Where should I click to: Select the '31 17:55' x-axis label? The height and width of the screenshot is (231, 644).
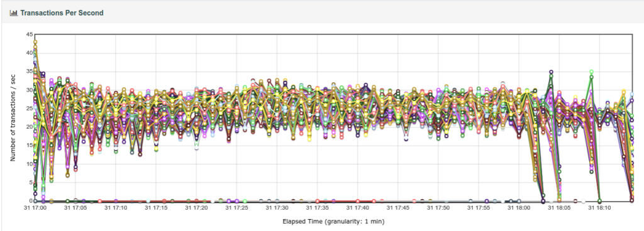pyautogui.click(x=479, y=208)
